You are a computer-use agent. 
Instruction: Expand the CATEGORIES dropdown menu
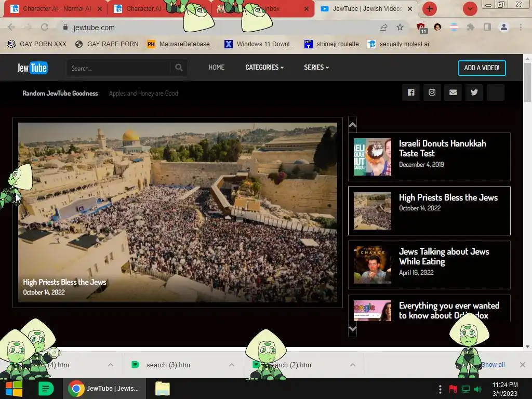point(264,67)
